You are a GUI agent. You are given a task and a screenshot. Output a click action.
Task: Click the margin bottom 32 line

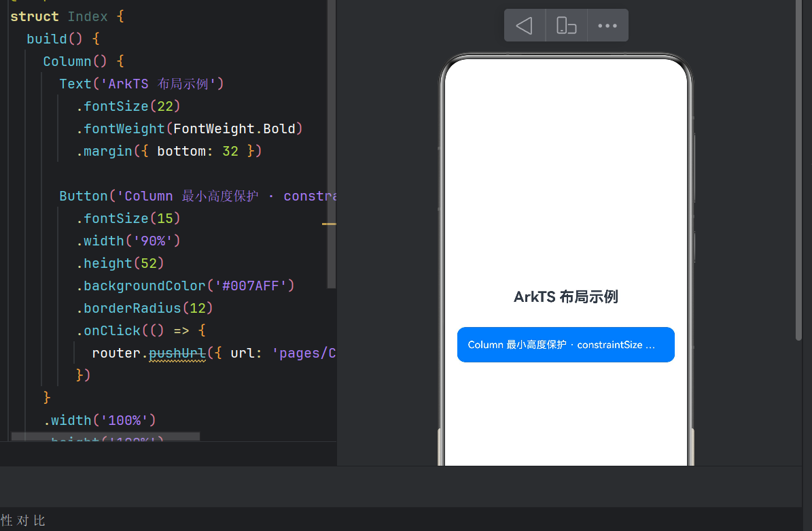pyautogui.click(x=169, y=151)
